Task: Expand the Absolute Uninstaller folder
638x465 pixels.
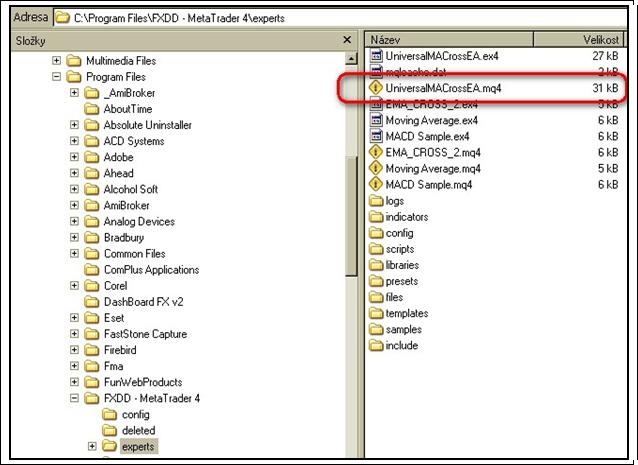Action: point(74,125)
